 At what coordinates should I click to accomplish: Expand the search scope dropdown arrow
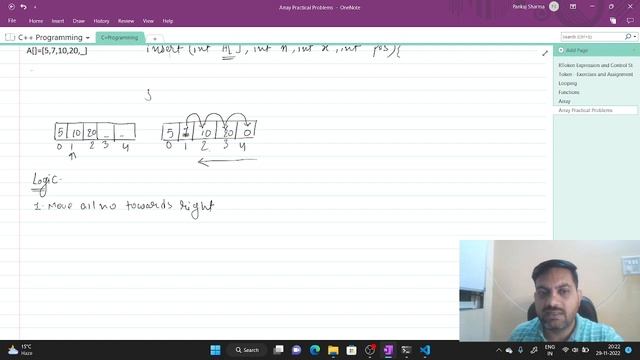(x=635, y=37)
